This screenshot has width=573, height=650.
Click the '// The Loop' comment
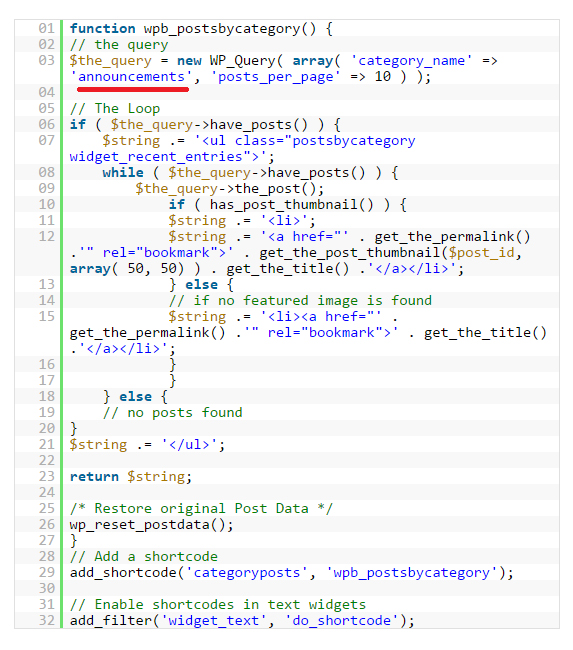click(115, 109)
